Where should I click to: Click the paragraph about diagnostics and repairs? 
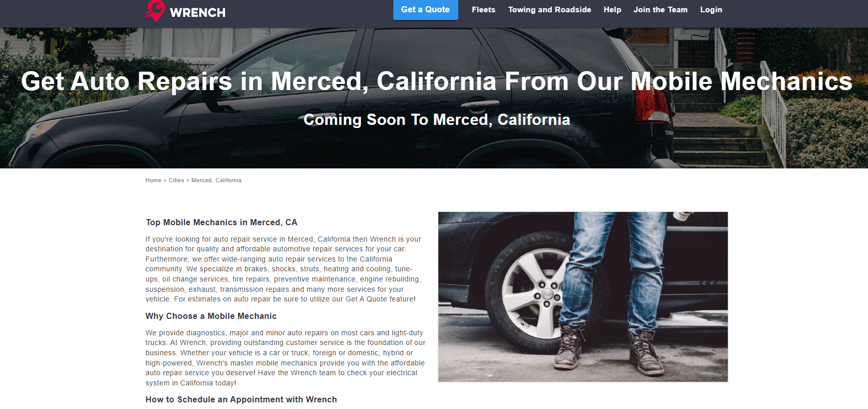pyautogui.click(x=285, y=358)
